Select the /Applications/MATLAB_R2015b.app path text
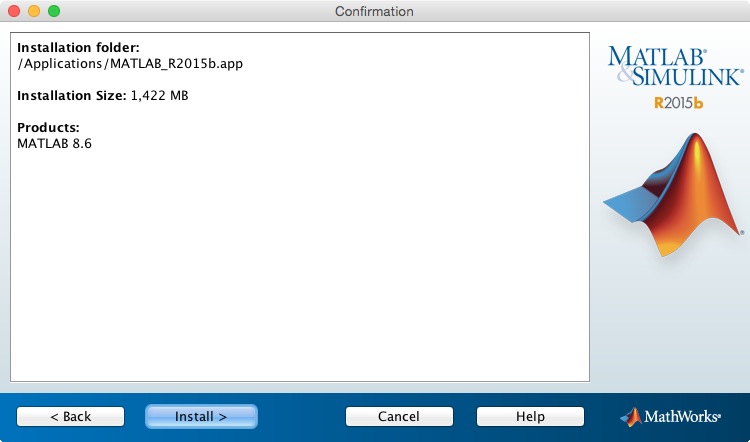Image resolution: width=750 pixels, height=442 pixels. (x=130, y=64)
